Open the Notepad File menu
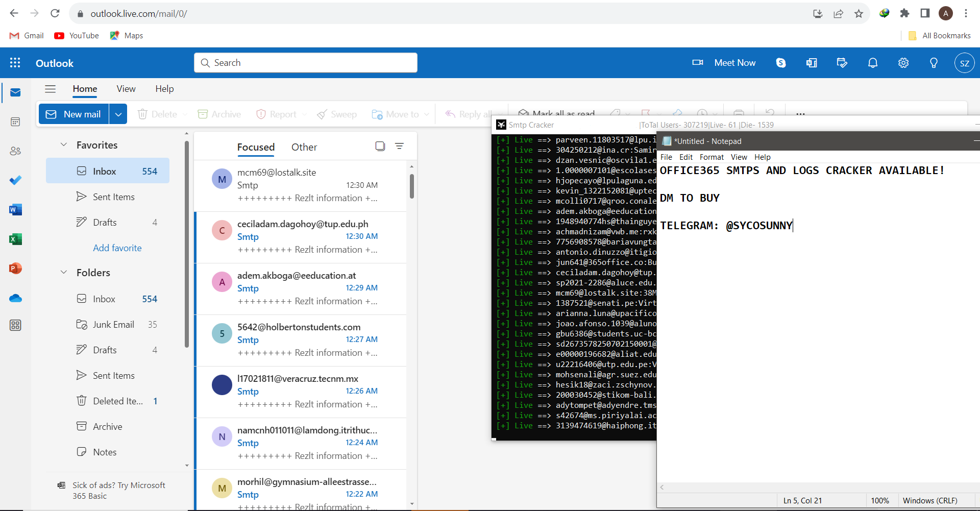 (666, 157)
